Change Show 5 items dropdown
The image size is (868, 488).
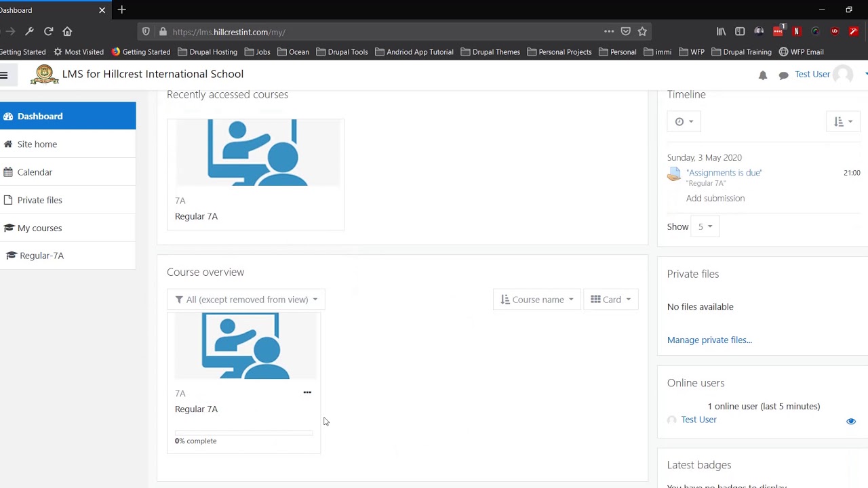pyautogui.click(x=705, y=226)
